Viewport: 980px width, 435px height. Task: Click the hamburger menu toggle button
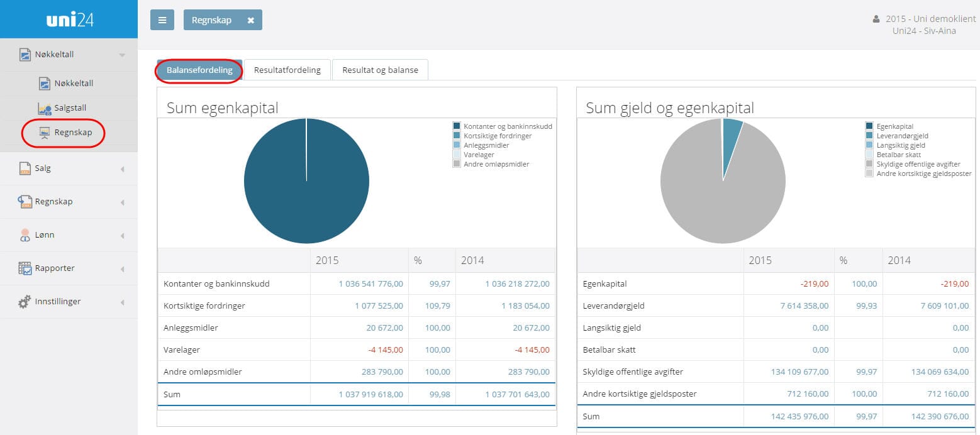[x=162, y=20]
